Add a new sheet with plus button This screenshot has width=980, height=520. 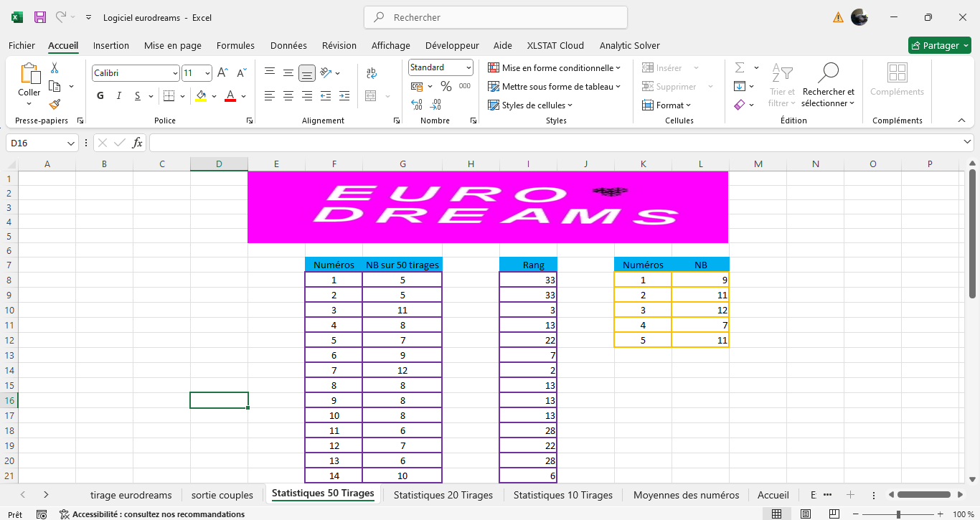(850, 495)
